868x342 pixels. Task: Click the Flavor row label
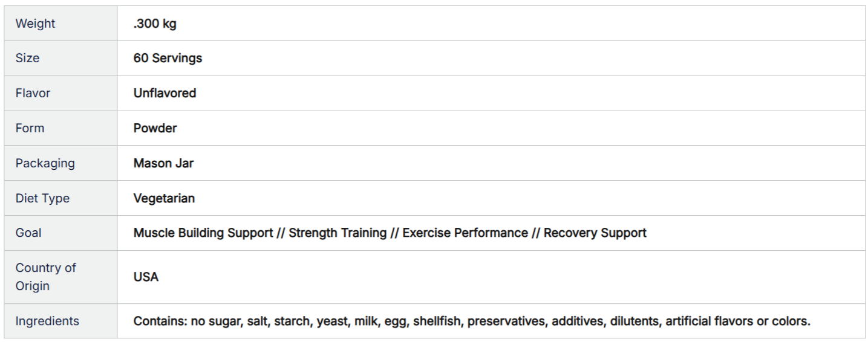click(x=33, y=93)
